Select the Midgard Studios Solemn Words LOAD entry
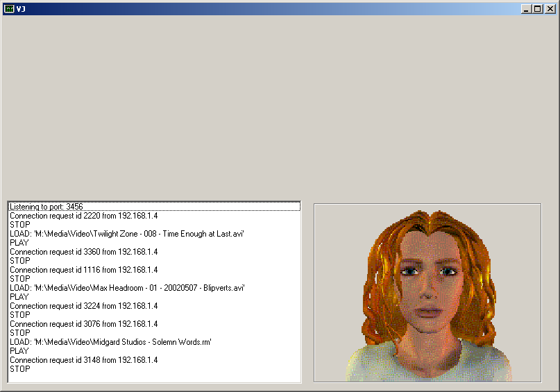 coord(110,342)
